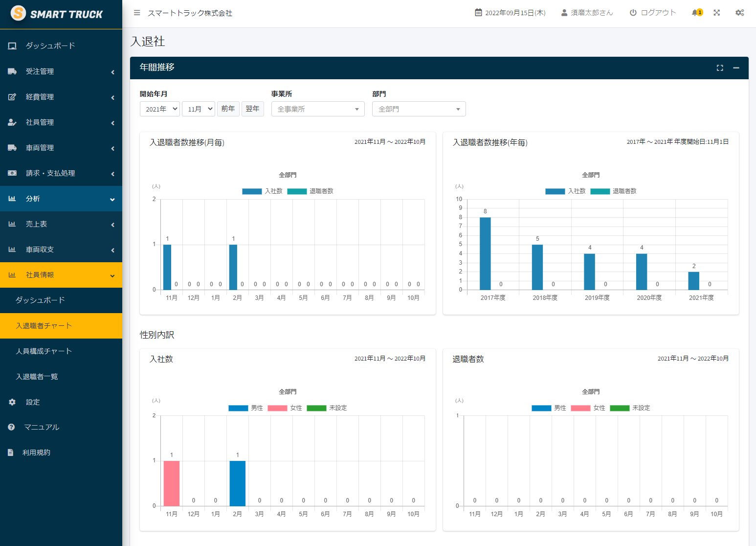The width and height of the screenshot is (756, 546).
Task: Open the settings gears icon in header
Action: pyautogui.click(x=739, y=13)
